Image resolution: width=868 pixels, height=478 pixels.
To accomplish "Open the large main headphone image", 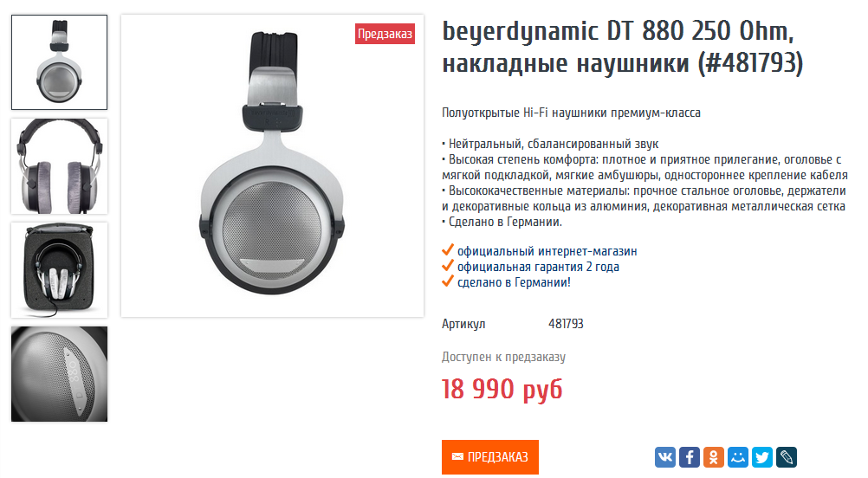I will pos(272,166).
